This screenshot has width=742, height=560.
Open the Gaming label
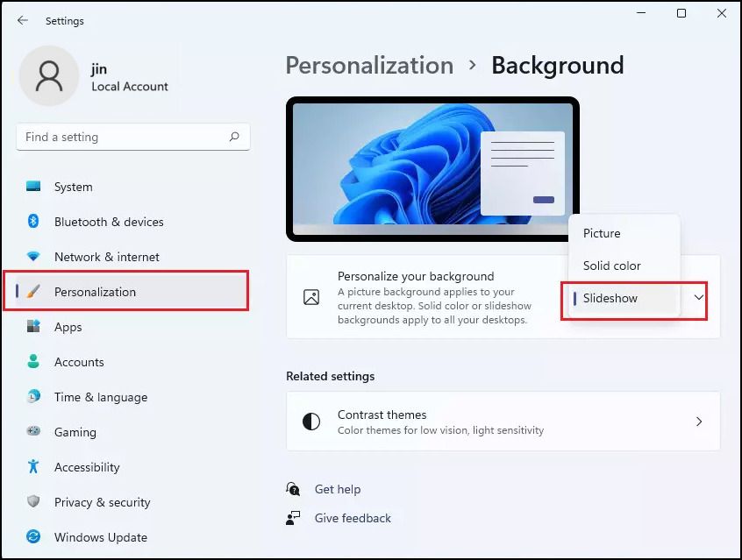75,432
